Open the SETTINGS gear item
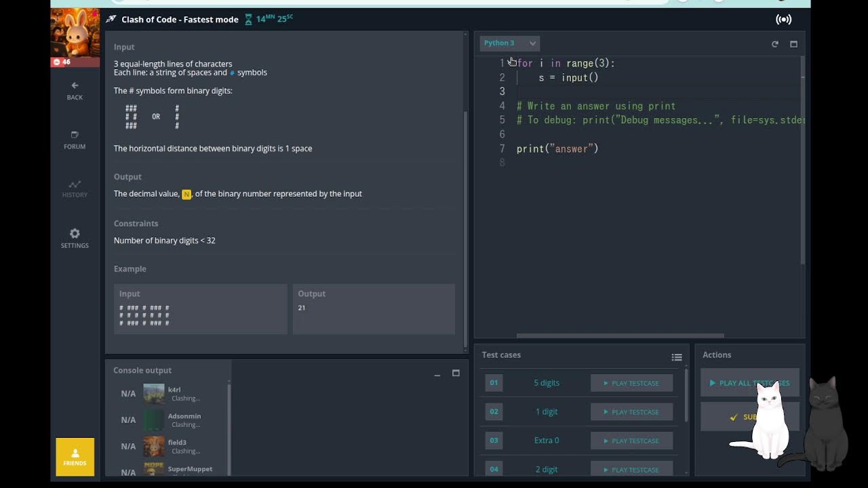This screenshot has width=868, height=488. tap(75, 238)
